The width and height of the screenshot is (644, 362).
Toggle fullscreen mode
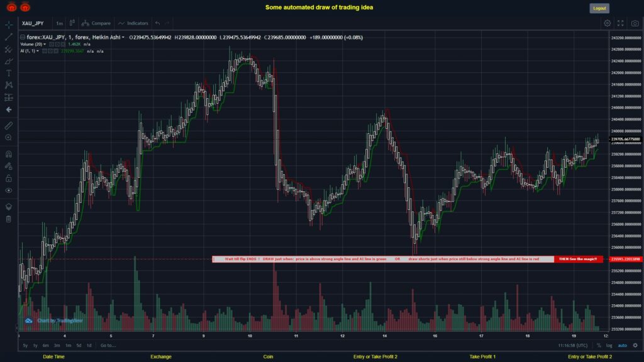click(621, 23)
